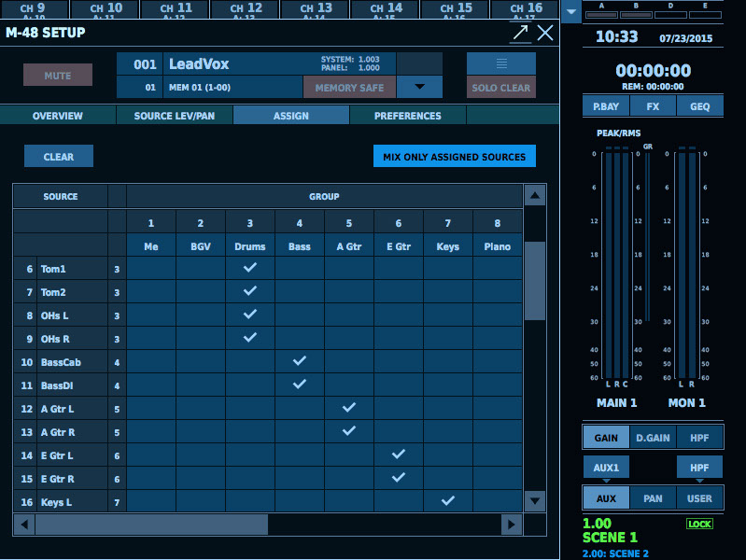The image size is (746, 560).
Task: Click the LeadVox name field
Action: click(279, 63)
